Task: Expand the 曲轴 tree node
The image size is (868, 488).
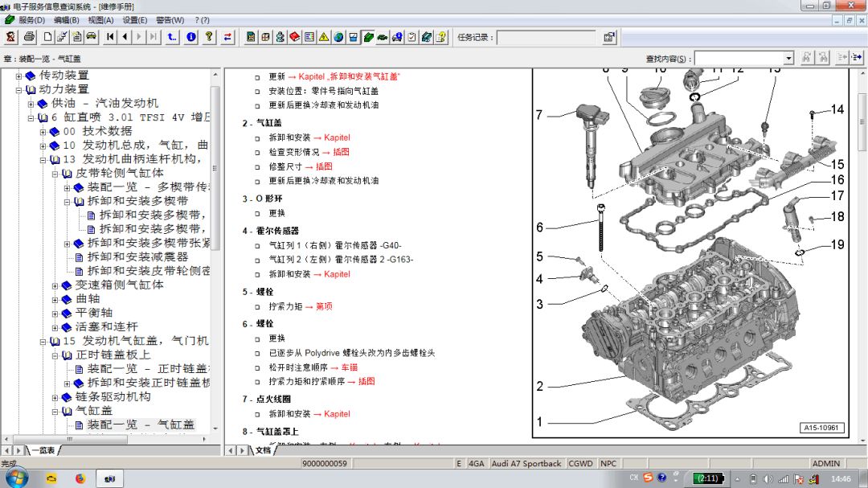Action: (55, 299)
